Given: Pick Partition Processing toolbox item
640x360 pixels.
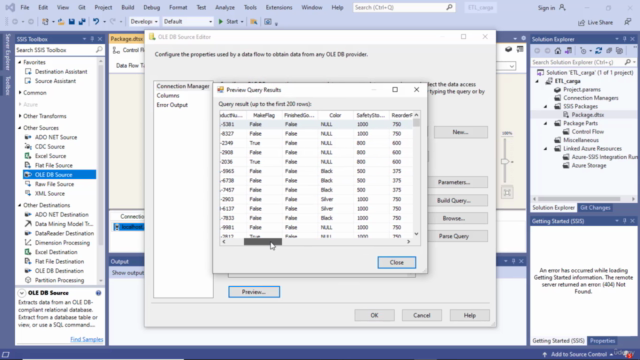Looking at the screenshot, I should tap(59, 280).
